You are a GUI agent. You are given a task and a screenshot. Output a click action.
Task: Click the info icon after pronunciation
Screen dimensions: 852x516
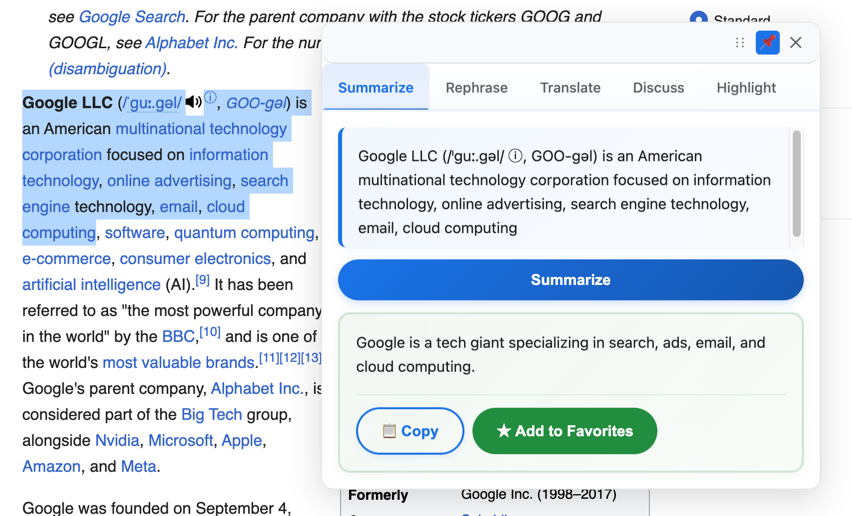210,98
